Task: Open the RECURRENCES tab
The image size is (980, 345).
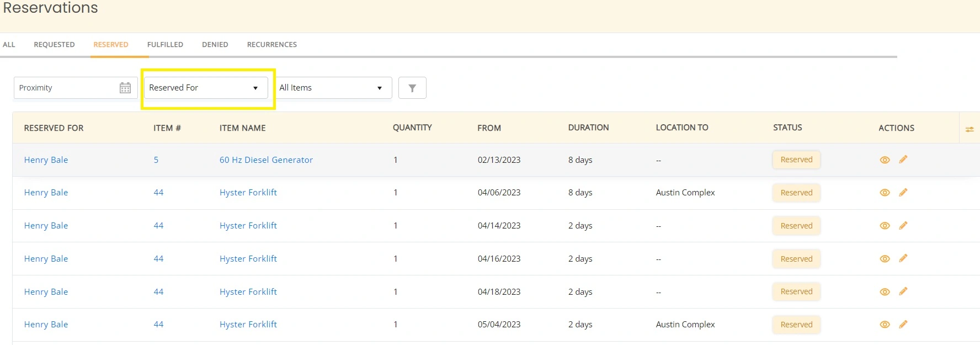Action: (271, 45)
